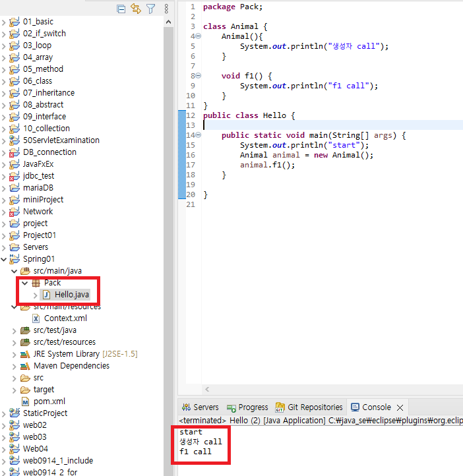This screenshot has width=463, height=476.
Task: Click the editor horizontal scroll left arrow
Action: [207, 389]
